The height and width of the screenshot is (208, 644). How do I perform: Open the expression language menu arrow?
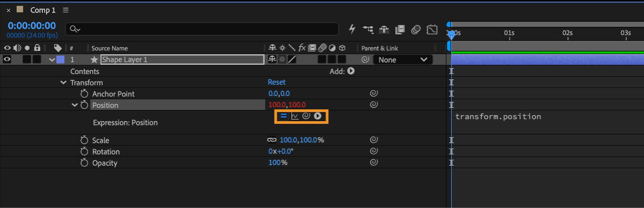point(317,116)
